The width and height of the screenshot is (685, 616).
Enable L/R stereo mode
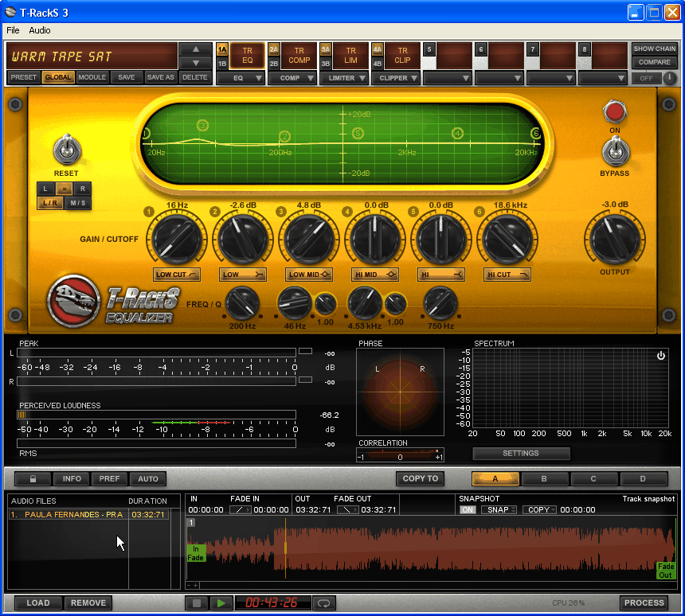pos(50,203)
